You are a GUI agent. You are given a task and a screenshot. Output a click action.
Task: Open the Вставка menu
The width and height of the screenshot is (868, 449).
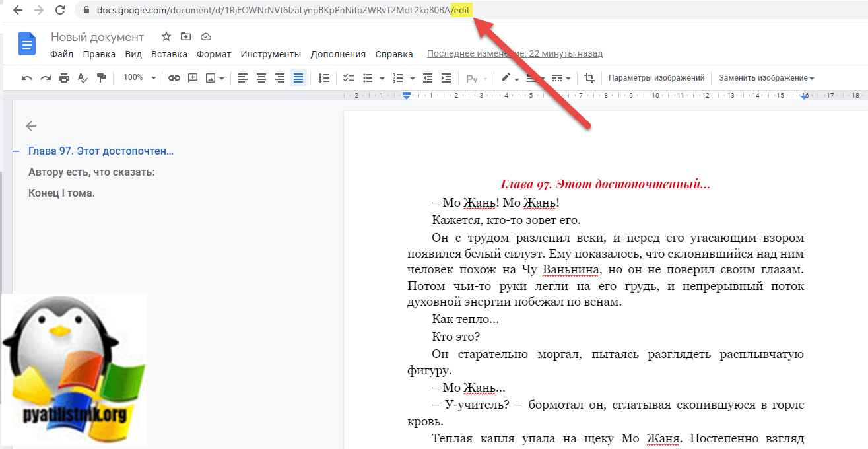click(x=169, y=54)
